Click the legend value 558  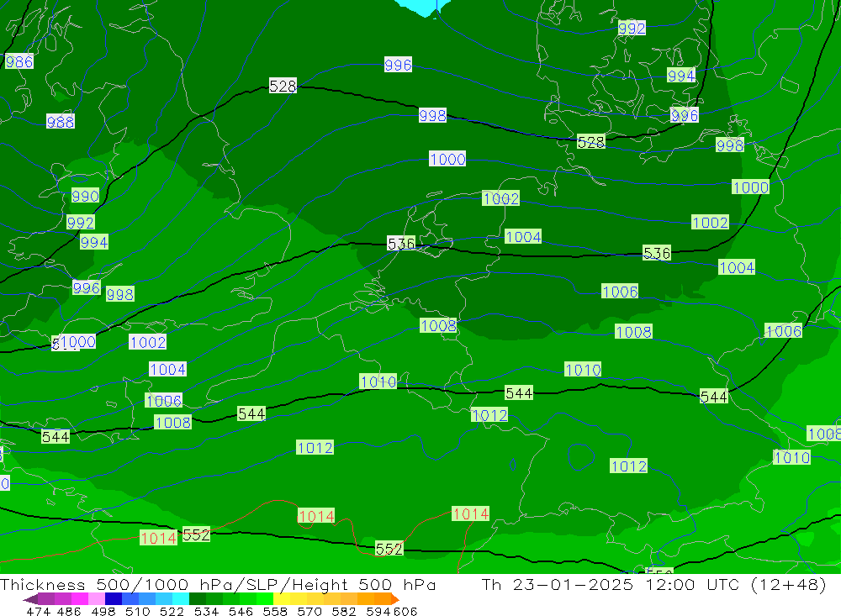(x=275, y=611)
